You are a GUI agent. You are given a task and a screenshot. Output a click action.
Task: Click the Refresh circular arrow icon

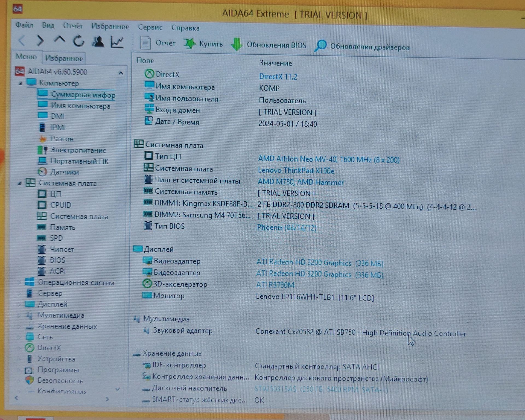79,41
